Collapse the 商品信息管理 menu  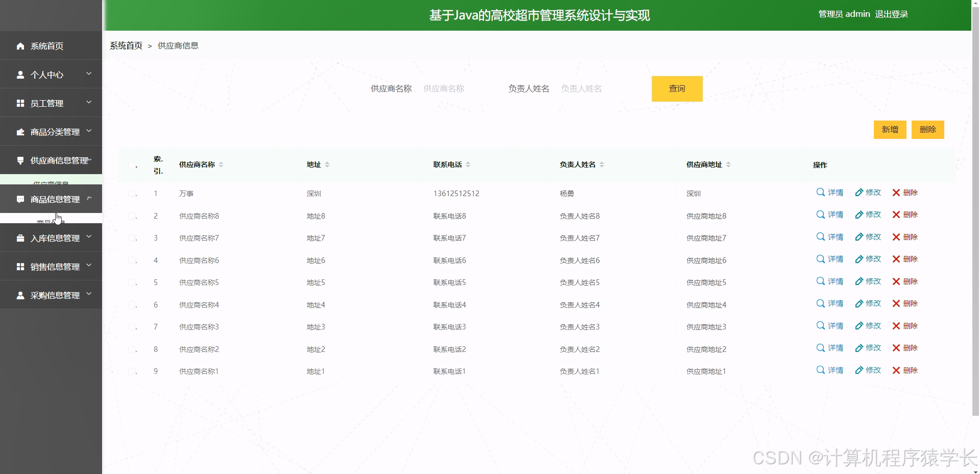click(90, 199)
